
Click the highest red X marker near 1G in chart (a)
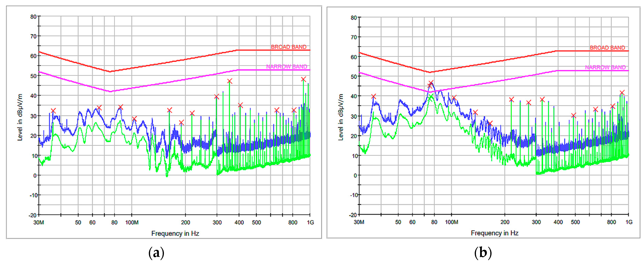click(303, 79)
